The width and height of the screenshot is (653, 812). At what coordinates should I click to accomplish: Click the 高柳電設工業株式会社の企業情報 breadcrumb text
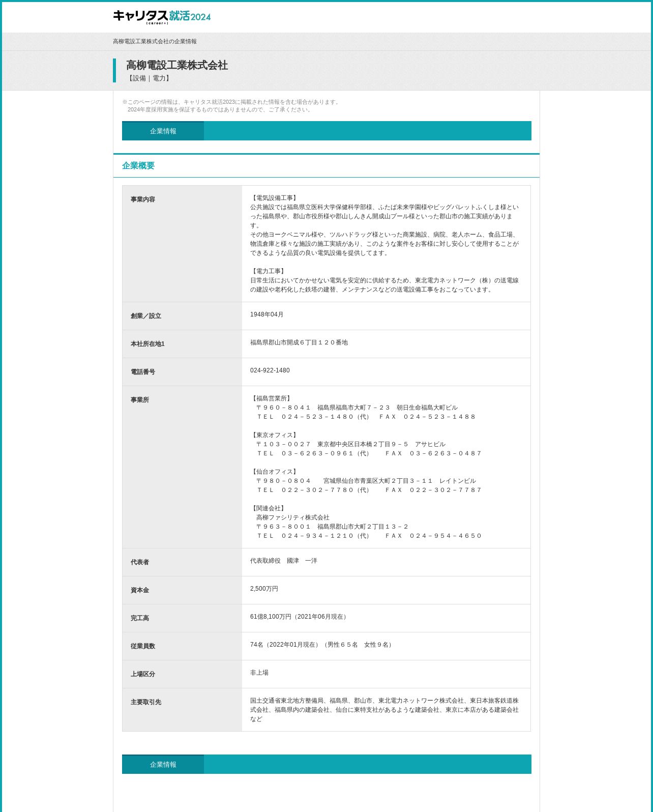(x=155, y=42)
